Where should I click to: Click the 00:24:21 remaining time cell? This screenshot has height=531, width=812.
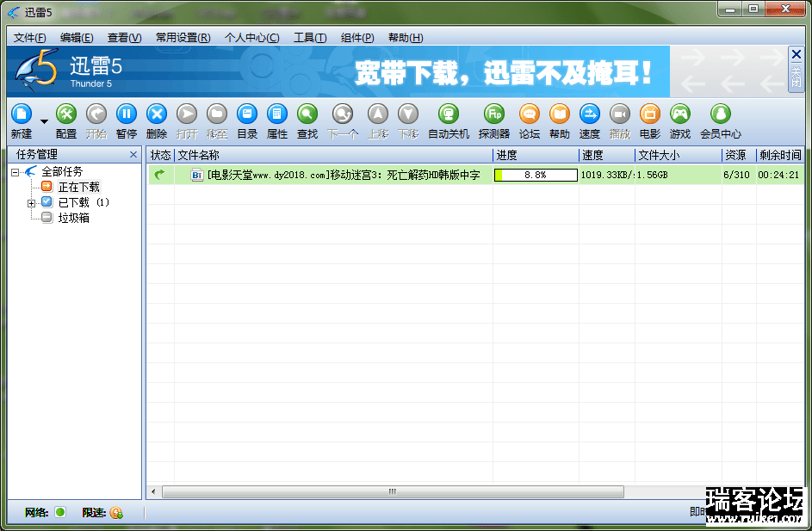tap(778, 175)
